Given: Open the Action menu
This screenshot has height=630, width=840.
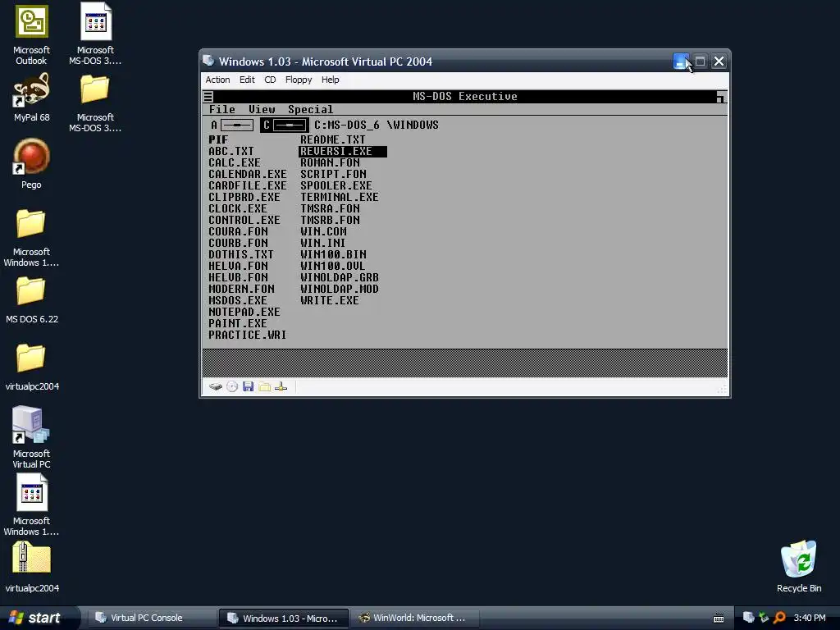Looking at the screenshot, I should click(217, 80).
